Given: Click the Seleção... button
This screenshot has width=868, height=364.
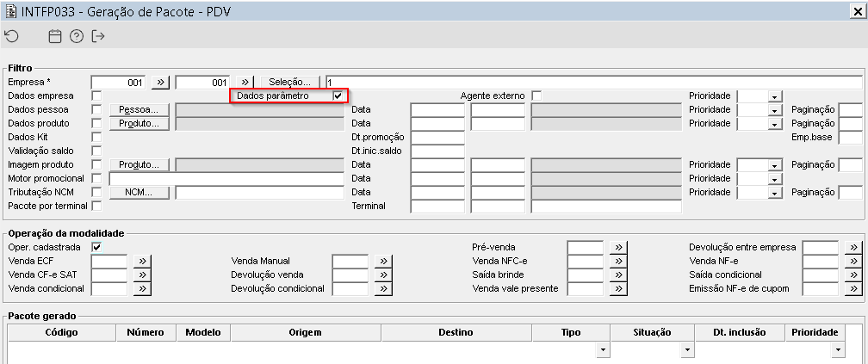Looking at the screenshot, I should coord(291,82).
